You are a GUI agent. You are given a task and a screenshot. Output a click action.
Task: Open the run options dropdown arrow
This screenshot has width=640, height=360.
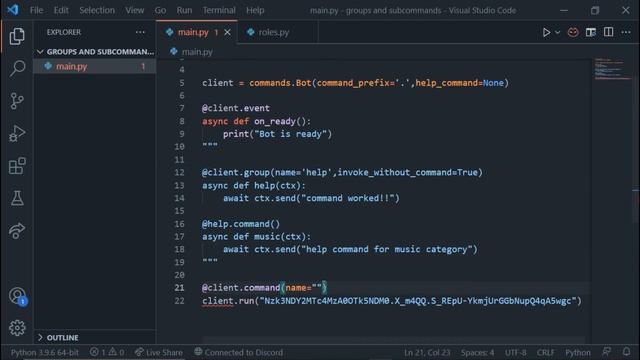pos(557,32)
